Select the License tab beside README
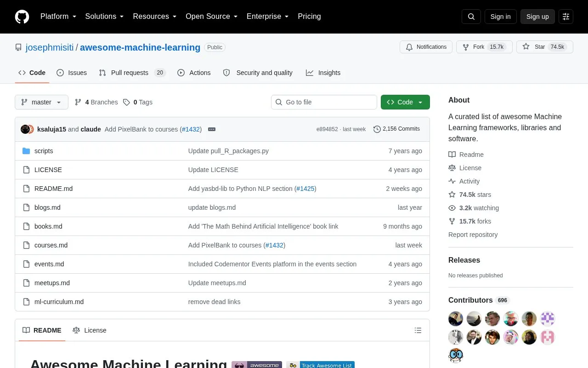This screenshot has width=588, height=368. coord(90,330)
